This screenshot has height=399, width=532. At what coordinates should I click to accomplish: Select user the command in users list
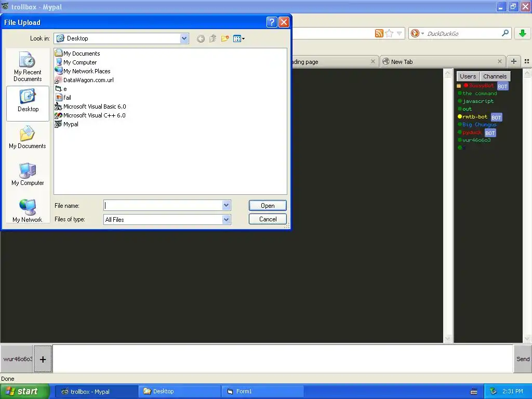(x=479, y=93)
